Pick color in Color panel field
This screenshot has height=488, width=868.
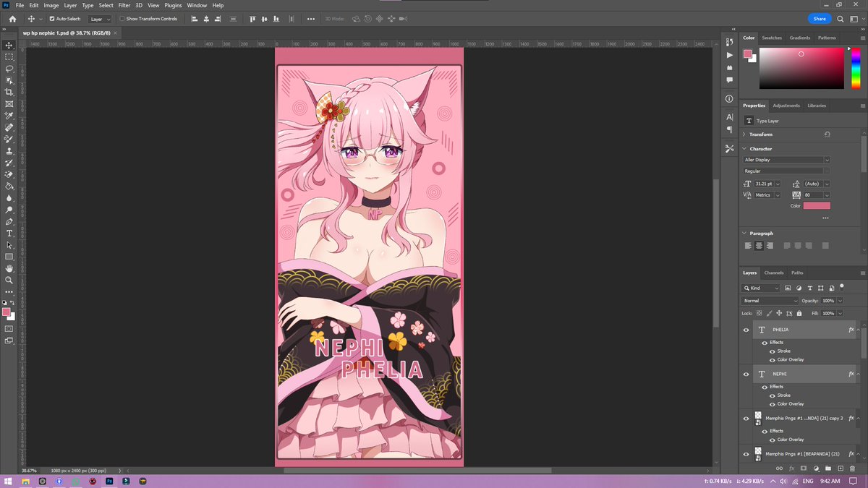tap(801, 68)
